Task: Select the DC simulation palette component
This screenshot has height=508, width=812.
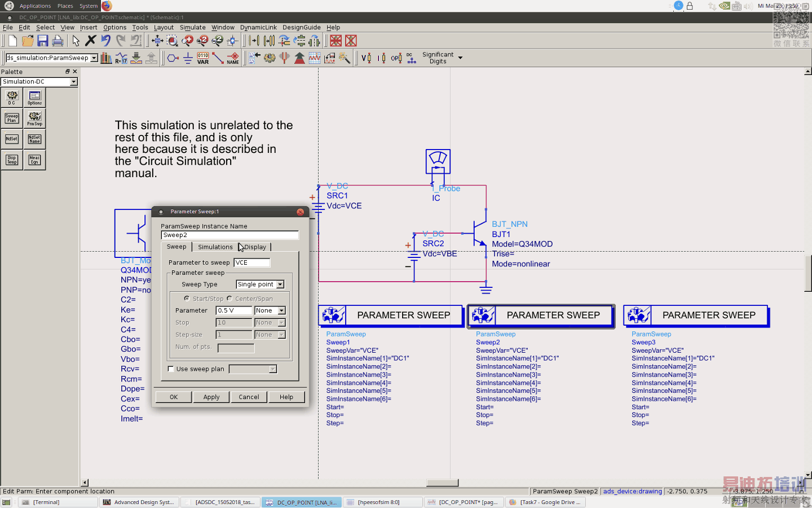Action: click(x=12, y=98)
